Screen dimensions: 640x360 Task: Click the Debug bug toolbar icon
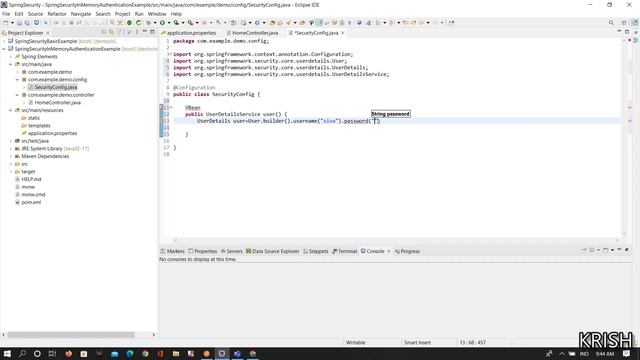pos(149,23)
